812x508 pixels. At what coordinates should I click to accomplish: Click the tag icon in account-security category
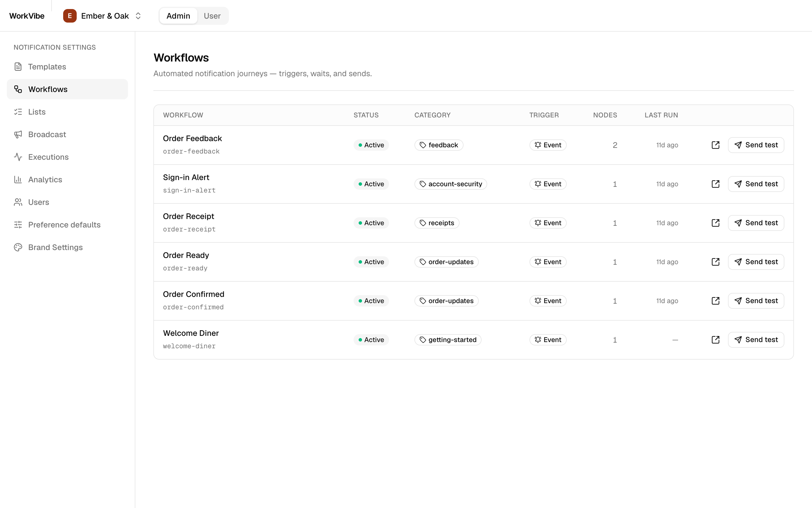coord(423,184)
